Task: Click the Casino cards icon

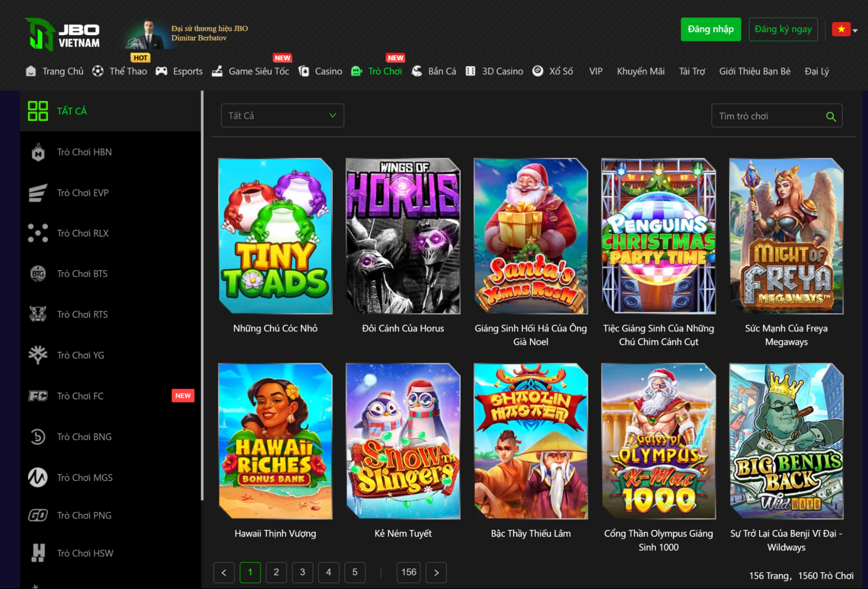Action: [x=304, y=71]
